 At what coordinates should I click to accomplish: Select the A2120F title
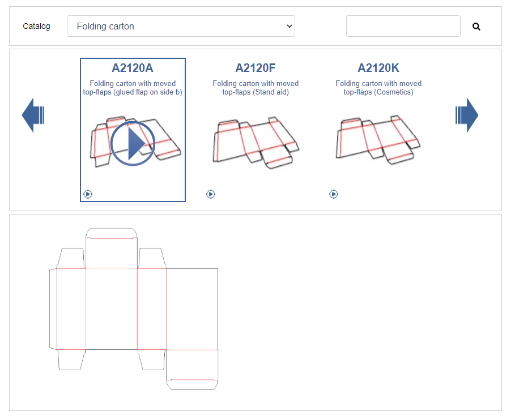tap(256, 68)
